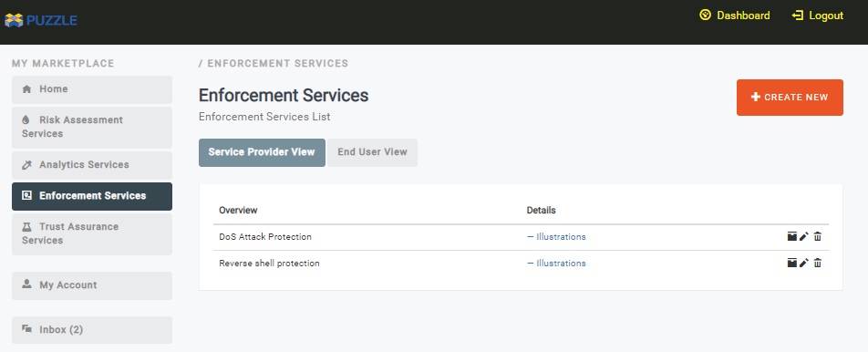Open the Dashboard link
Screen dimensions: 868x352
735,16
